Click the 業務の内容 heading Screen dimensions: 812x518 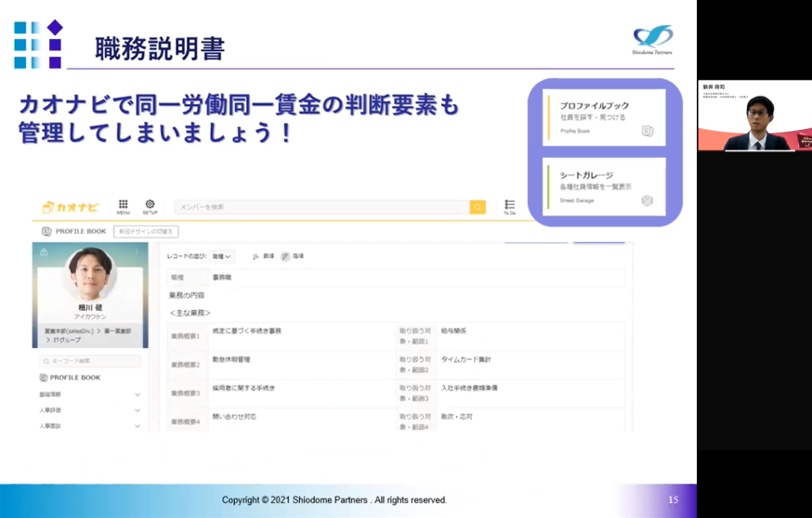click(187, 295)
